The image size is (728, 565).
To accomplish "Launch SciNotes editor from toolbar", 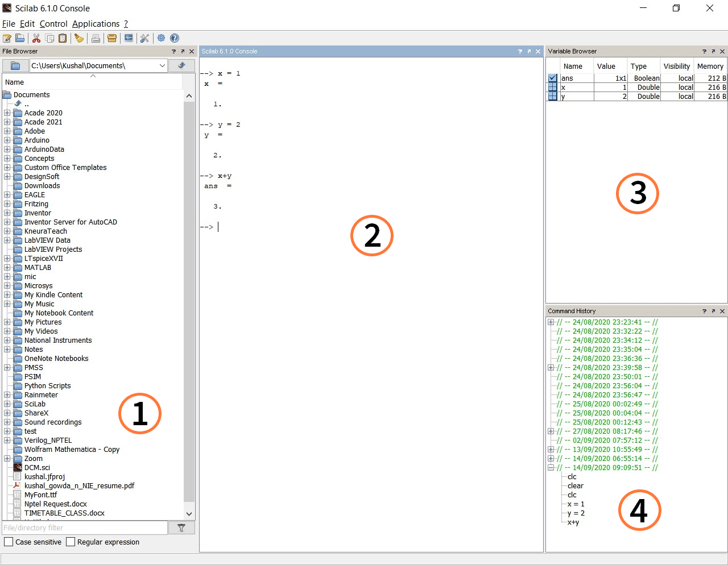I will click(7, 38).
